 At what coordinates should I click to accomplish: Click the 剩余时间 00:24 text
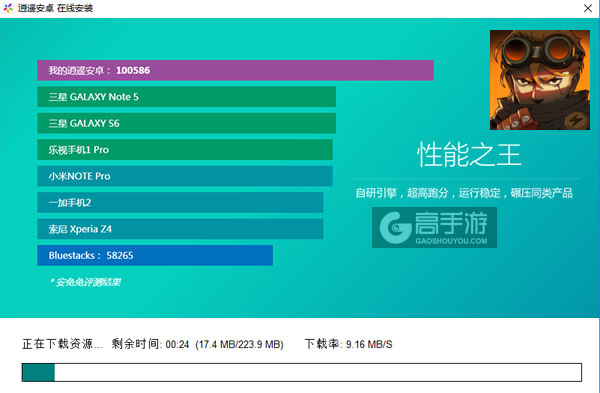(x=150, y=344)
